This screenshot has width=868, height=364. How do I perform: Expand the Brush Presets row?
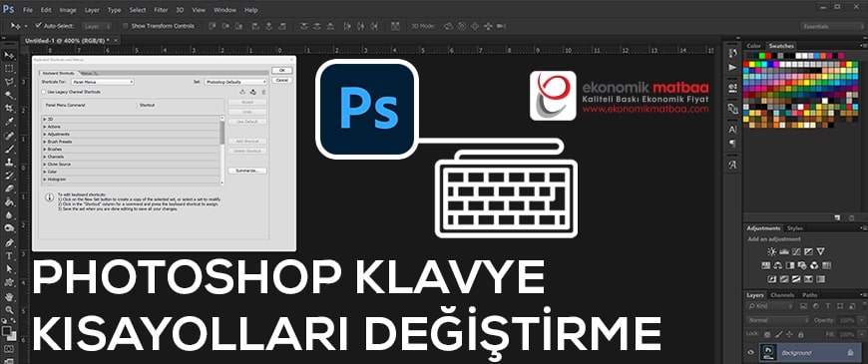45,142
